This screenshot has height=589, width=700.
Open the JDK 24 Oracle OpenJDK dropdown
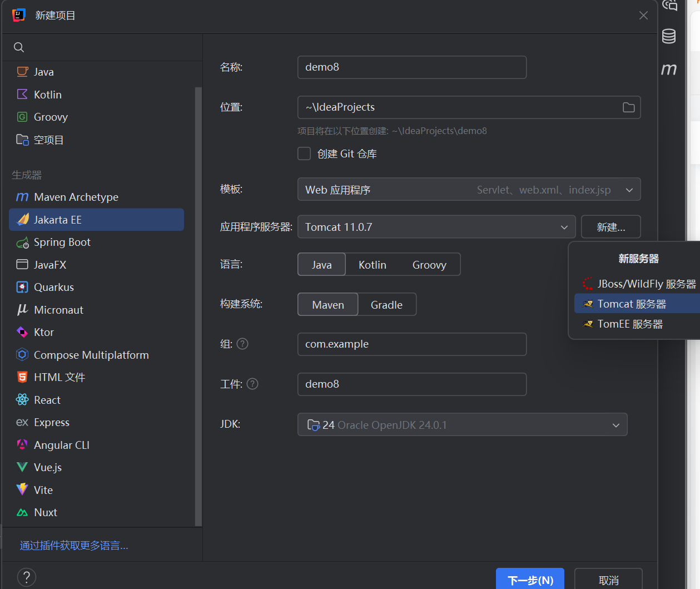tap(463, 425)
